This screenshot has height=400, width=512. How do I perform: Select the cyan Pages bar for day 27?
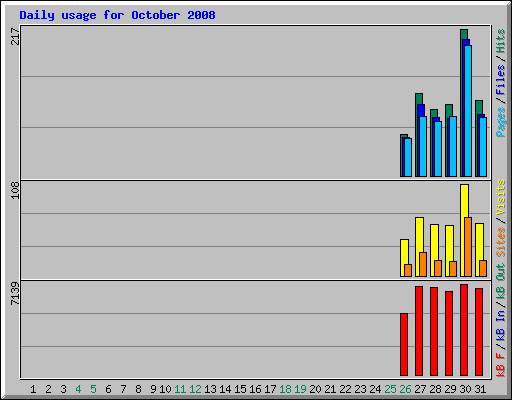click(423, 146)
